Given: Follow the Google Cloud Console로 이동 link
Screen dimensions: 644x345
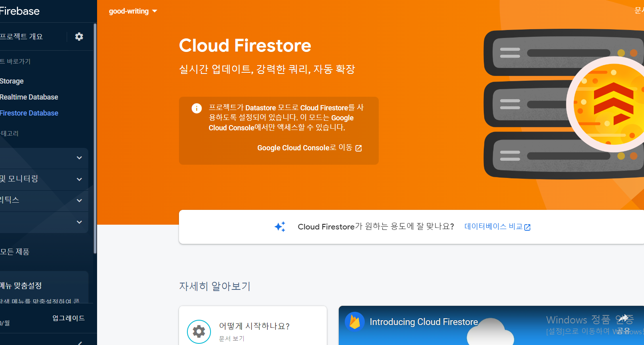Looking at the screenshot, I should tap(310, 148).
